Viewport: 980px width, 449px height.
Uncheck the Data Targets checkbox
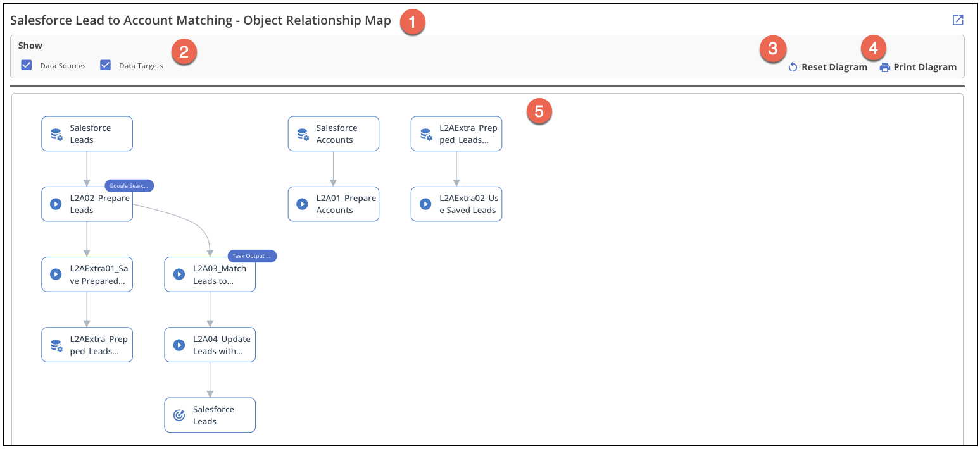pyautogui.click(x=106, y=65)
